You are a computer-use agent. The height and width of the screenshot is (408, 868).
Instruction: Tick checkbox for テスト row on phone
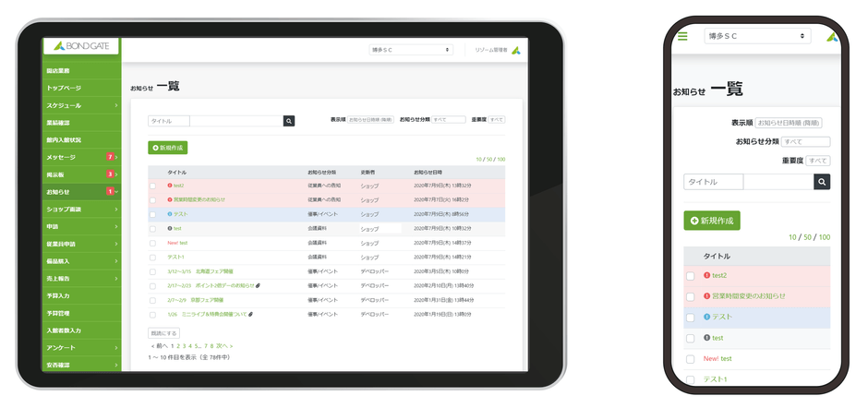pyautogui.click(x=691, y=318)
